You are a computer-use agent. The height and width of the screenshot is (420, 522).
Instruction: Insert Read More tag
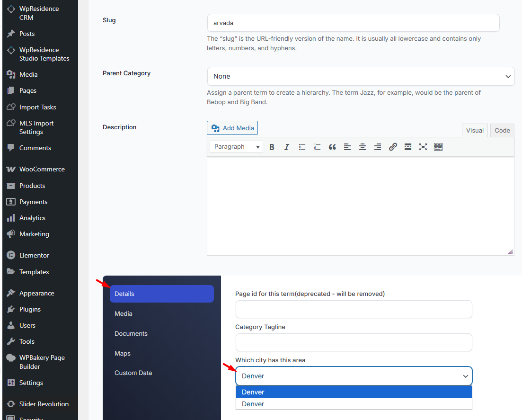408,147
